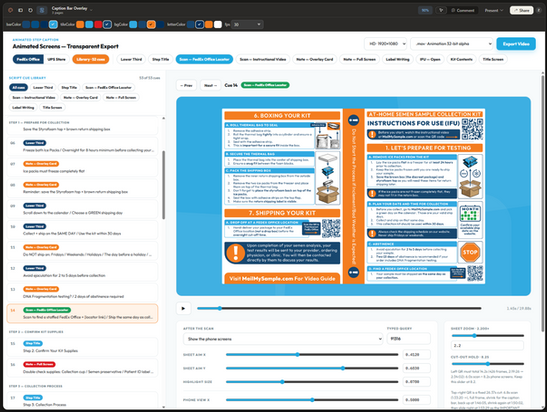Click the Typed Query input field
547x412 pixels.
[409, 339]
